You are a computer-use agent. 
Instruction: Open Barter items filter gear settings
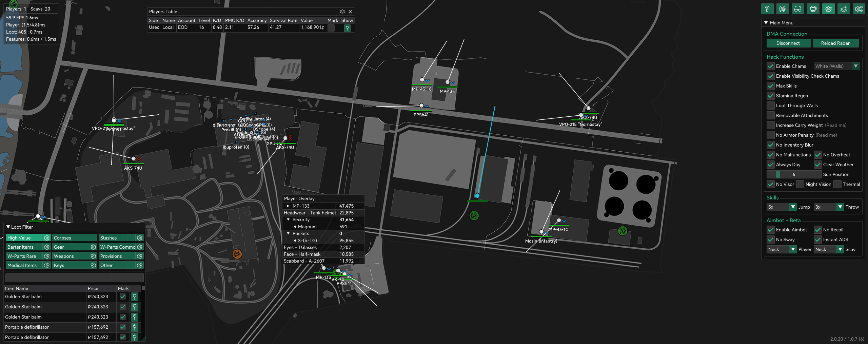point(47,247)
